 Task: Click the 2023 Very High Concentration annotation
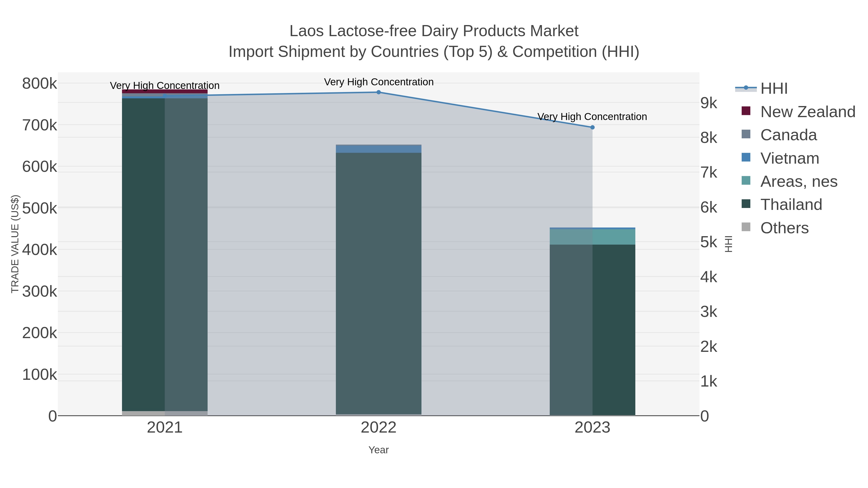592,117
